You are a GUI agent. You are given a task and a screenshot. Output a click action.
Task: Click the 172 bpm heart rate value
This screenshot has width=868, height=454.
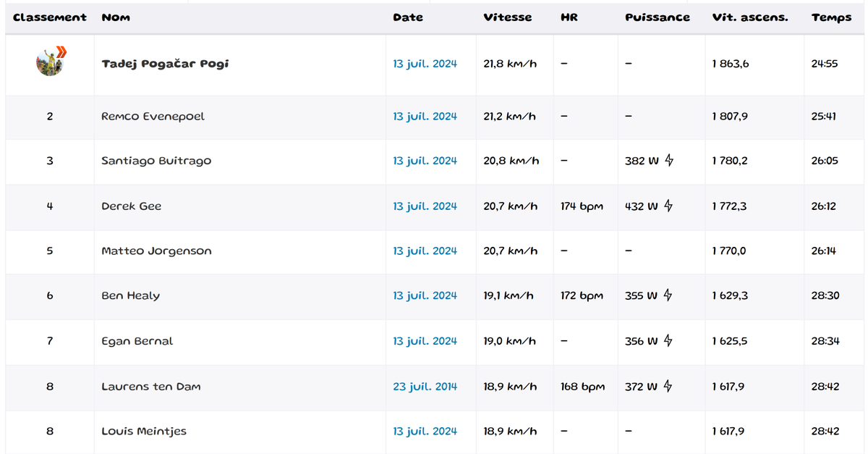(582, 295)
